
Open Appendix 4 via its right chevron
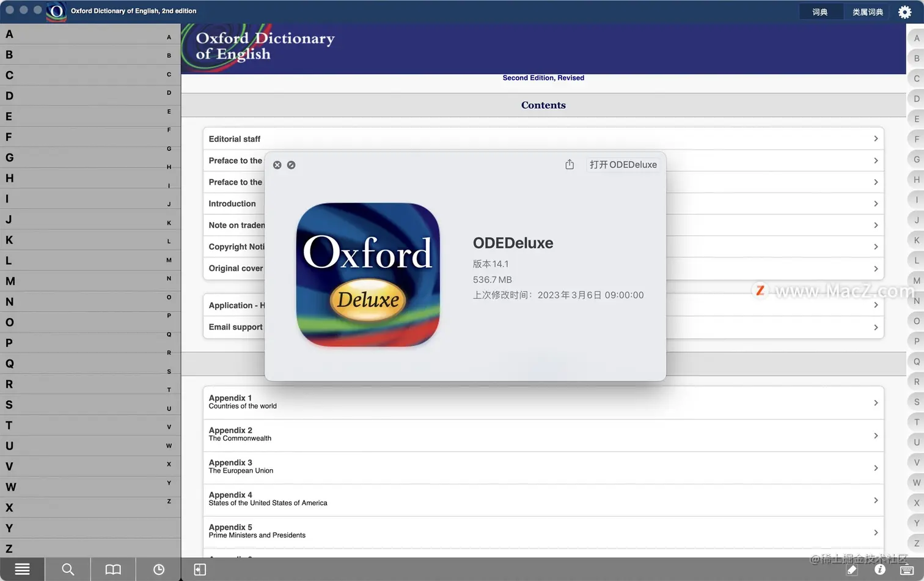click(876, 500)
